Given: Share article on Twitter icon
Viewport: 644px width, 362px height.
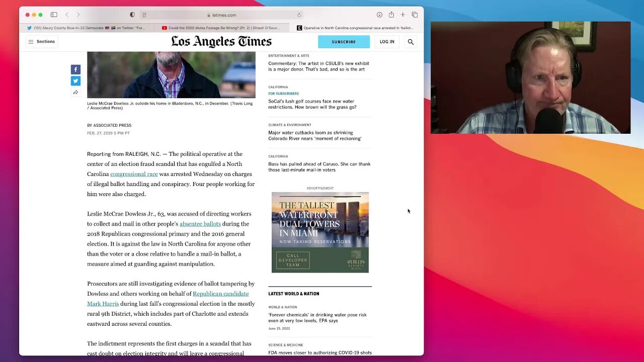Looking at the screenshot, I should point(75,81).
